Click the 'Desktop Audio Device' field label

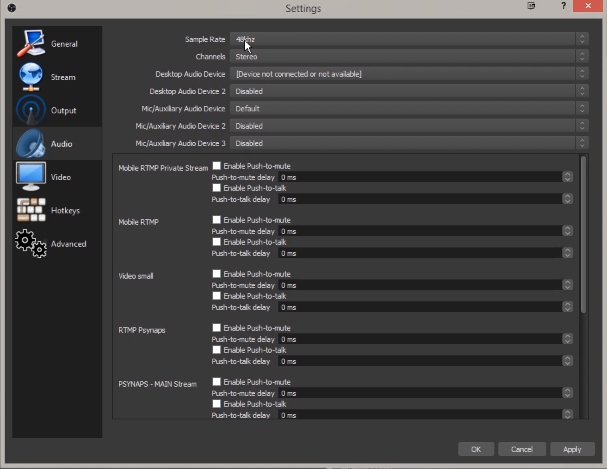(190, 74)
